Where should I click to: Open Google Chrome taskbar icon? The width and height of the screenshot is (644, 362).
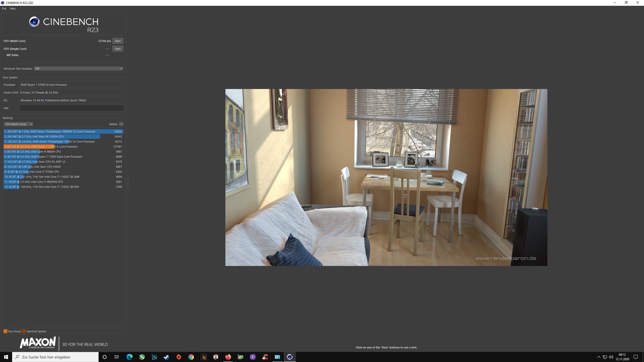(191, 357)
